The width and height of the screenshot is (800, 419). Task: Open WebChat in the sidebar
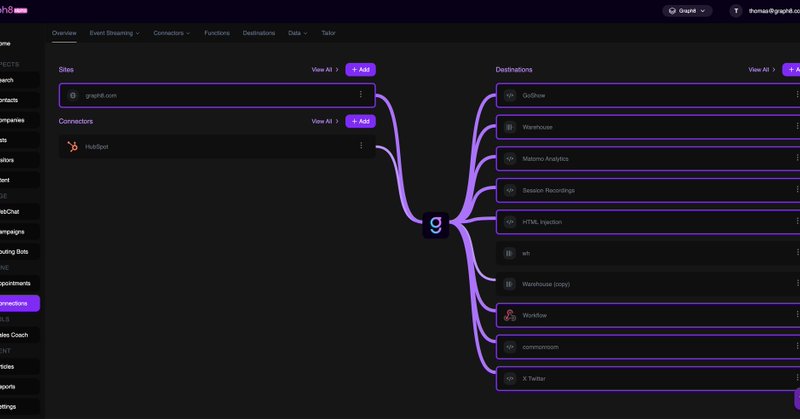(x=19, y=211)
